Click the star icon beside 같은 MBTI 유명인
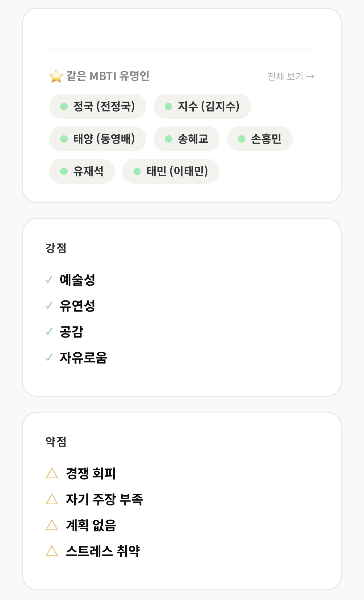The image size is (364, 600). click(56, 76)
